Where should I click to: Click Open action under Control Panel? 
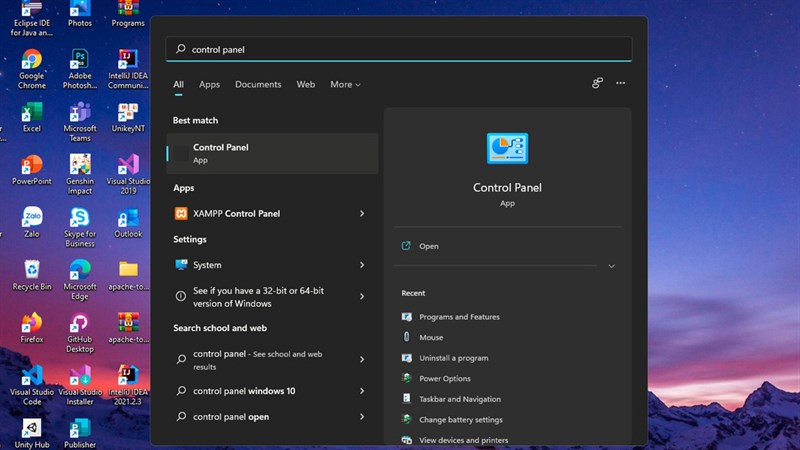point(428,246)
